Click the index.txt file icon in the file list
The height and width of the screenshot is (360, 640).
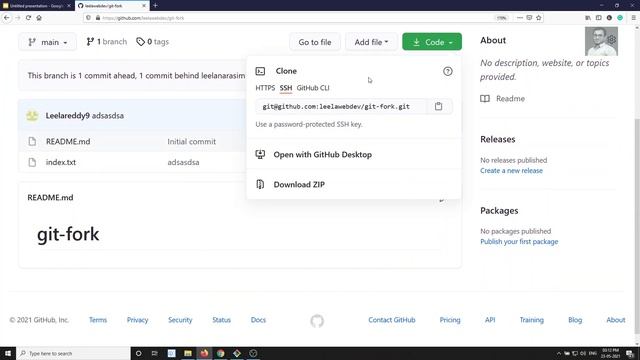32,162
